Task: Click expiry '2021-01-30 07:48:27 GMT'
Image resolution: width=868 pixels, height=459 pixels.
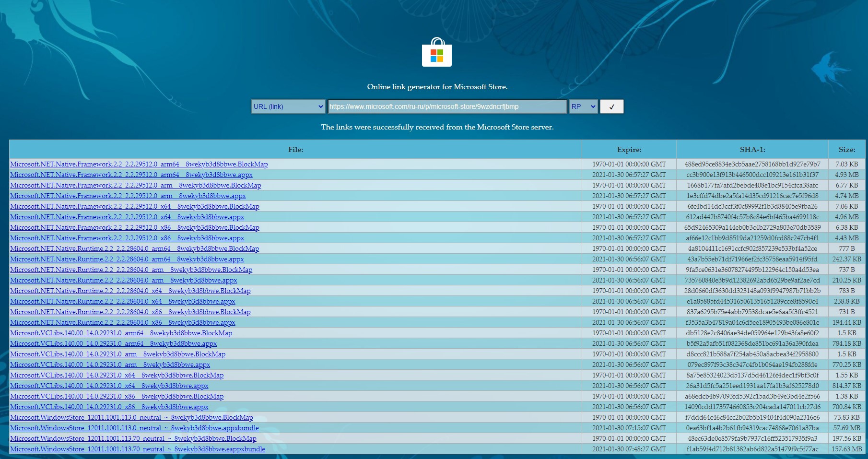Action: (629, 449)
